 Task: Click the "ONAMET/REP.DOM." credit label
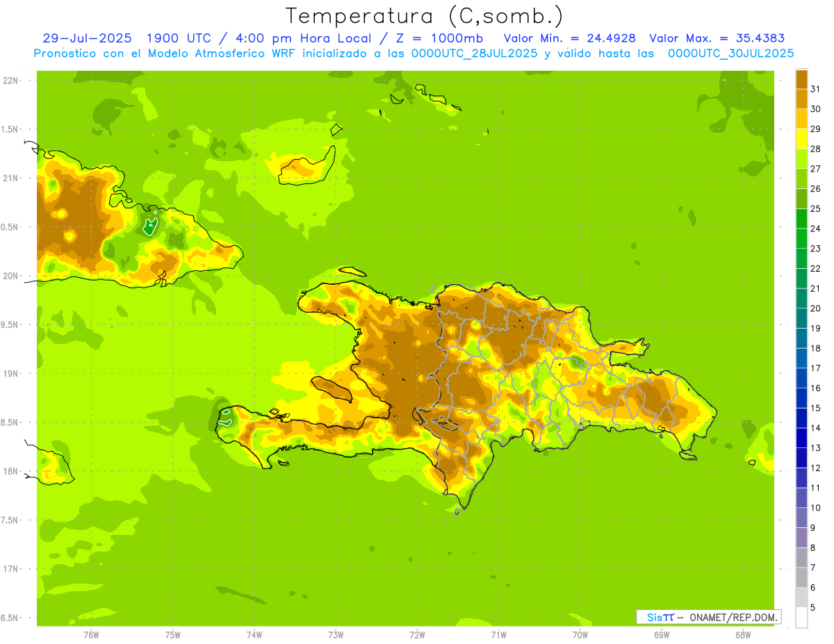(x=733, y=617)
